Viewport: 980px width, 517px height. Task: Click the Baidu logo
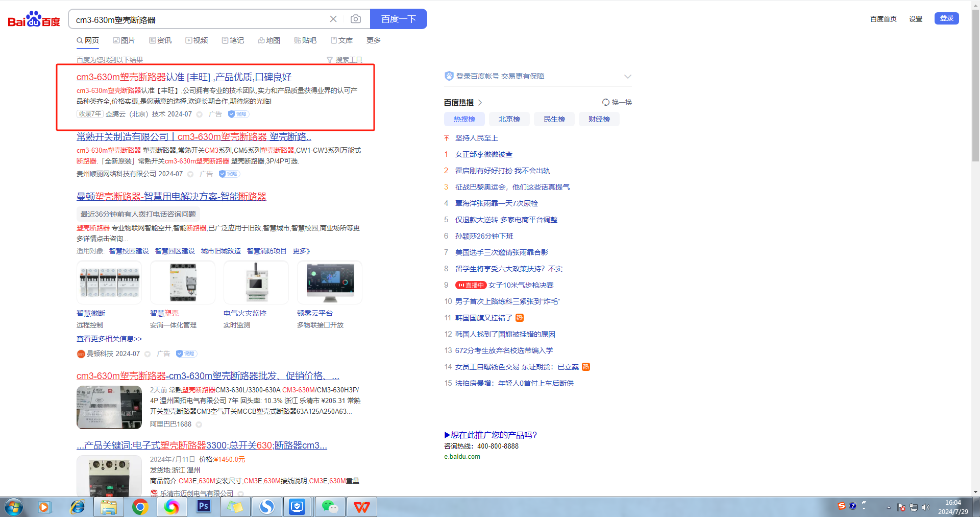click(34, 19)
